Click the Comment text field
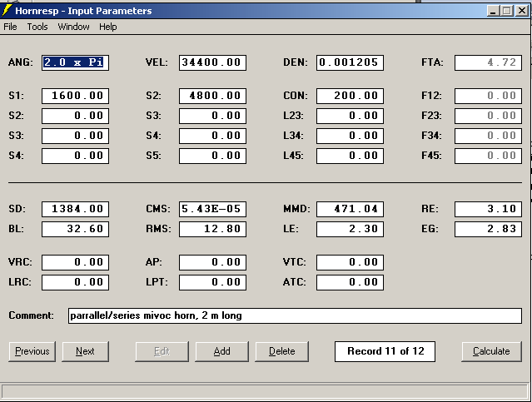The image size is (532, 402). pyautogui.click(x=295, y=315)
